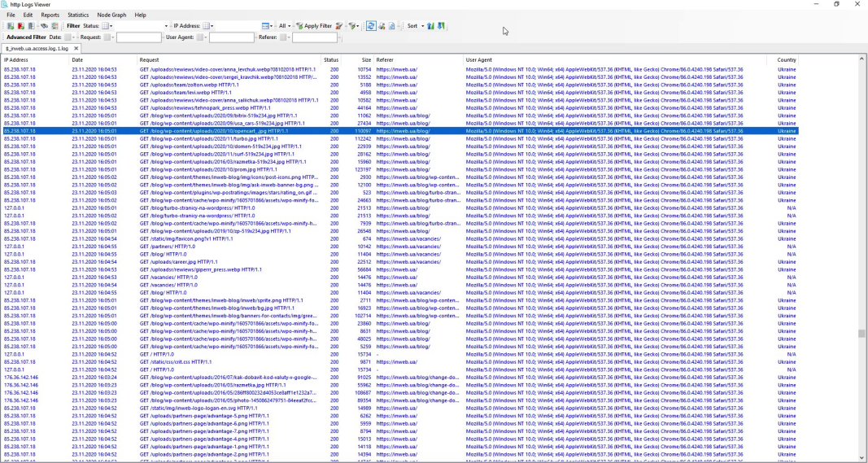
Task: Click the clear filter funnel icon
Action: tap(338, 26)
